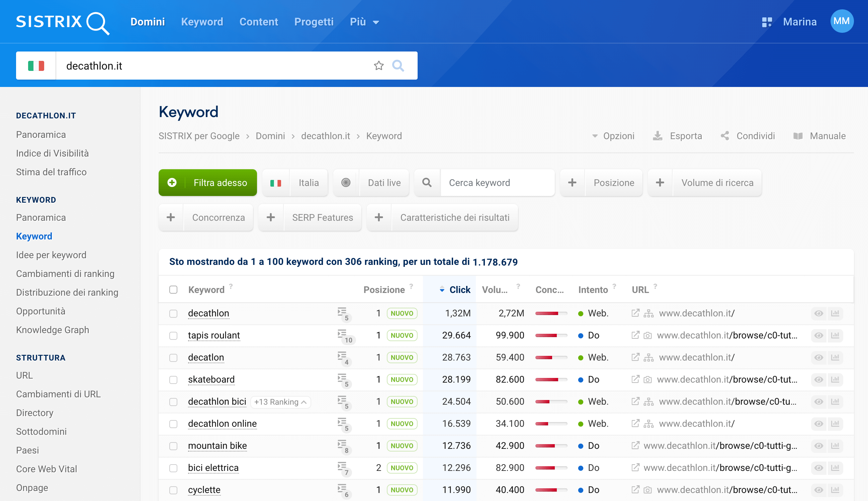This screenshot has width=868, height=501.
Task: Click NUOVO badge in skateboard row
Action: [402, 380]
